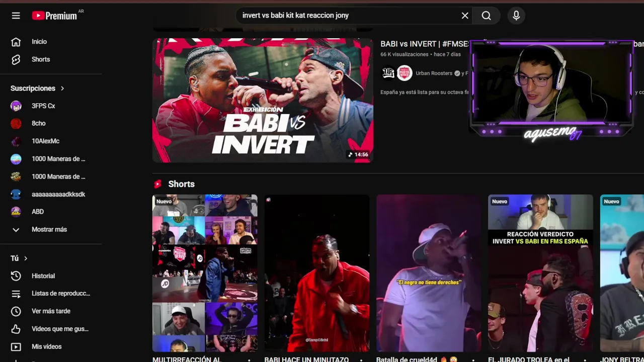Open Ver más tarde
Image resolution: width=644 pixels, height=362 pixels.
point(50,311)
